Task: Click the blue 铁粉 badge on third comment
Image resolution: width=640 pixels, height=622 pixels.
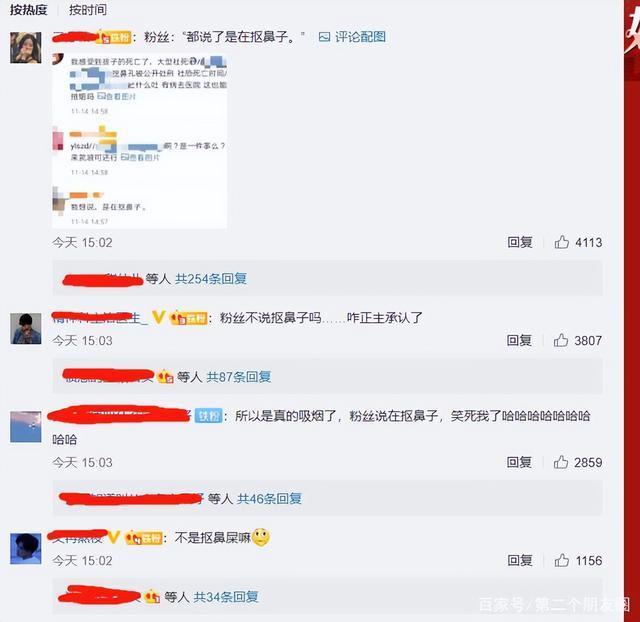Action: pyautogui.click(x=209, y=415)
